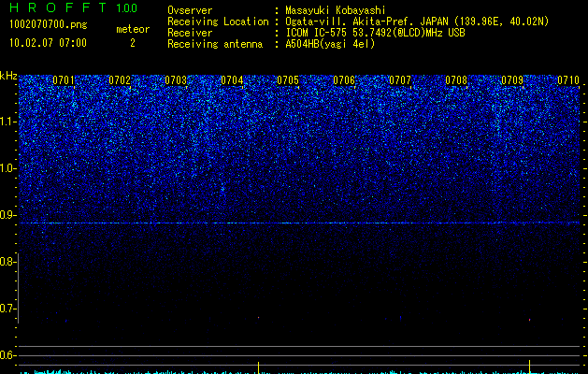Click the 'Receiving antenna' label
This screenshot has height=374, width=588.
(215, 44)
